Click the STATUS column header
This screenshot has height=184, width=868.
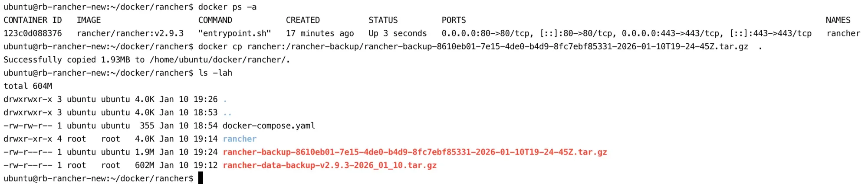click(x=383, y=20)
